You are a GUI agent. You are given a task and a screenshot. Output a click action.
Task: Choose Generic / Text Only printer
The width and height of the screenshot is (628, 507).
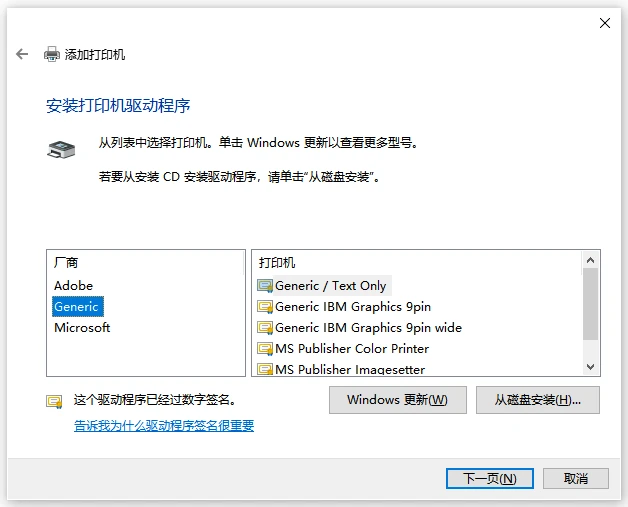pyautogui.click(x=331, y=286)
